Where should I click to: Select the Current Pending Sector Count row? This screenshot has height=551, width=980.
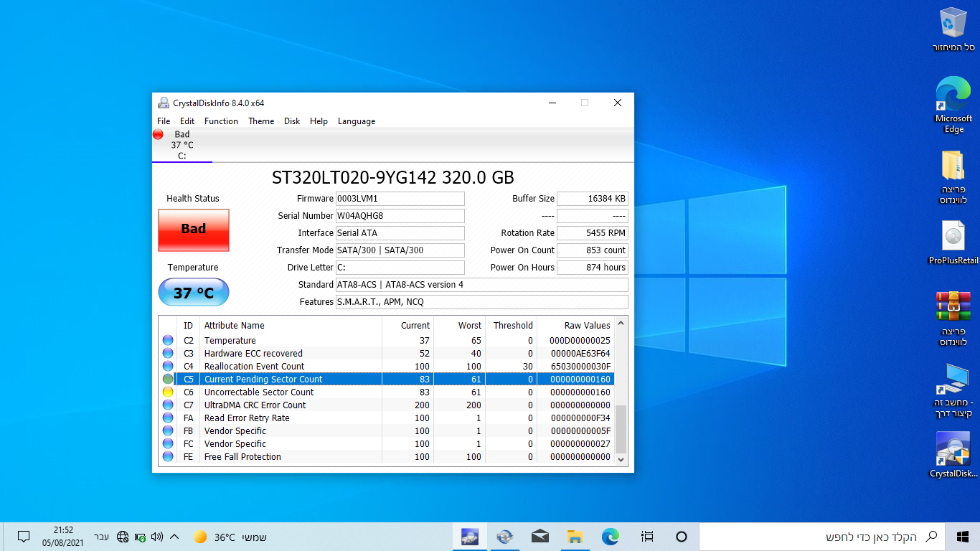tap(387, 379)
